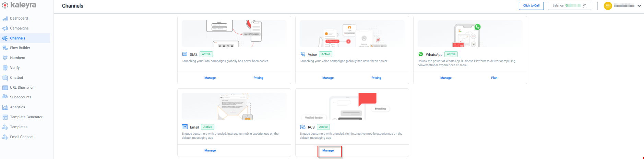The height and width of the screenshot is (159, 644).
Task: Click the Email Channel sidebar icon
Action: (5, 137)
